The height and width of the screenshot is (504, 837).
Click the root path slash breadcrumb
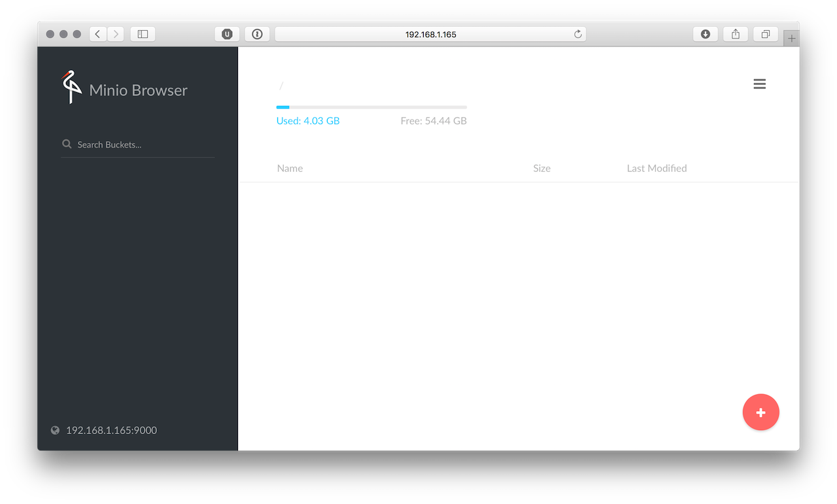point(281,86)
